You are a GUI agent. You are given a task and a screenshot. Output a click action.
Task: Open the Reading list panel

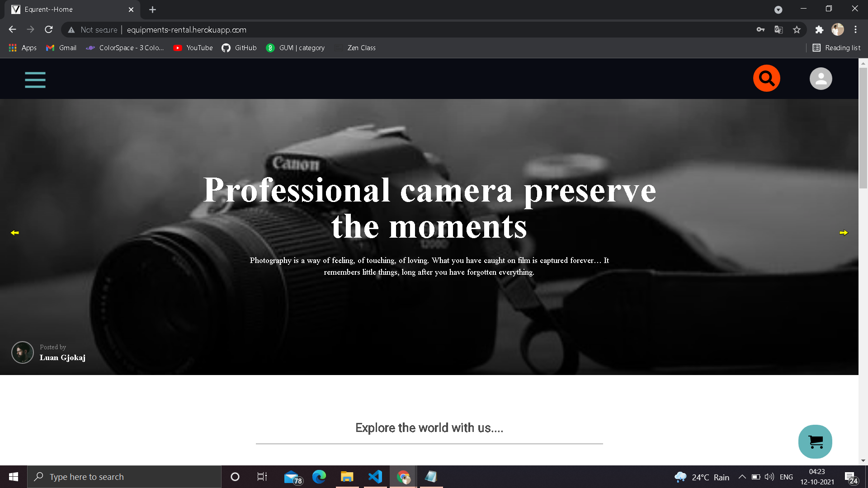tap(836, 48)
